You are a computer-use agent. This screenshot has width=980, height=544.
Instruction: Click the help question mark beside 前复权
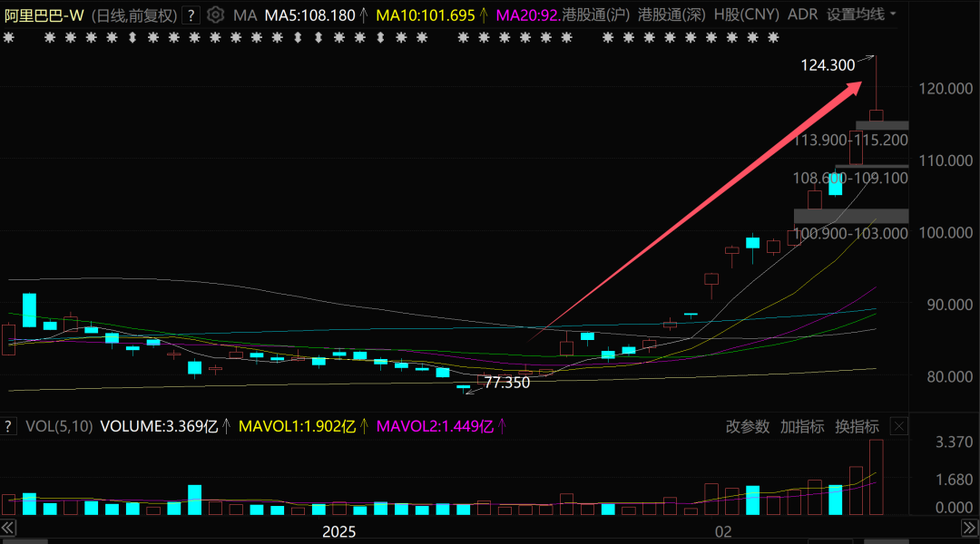pos(191,15)
